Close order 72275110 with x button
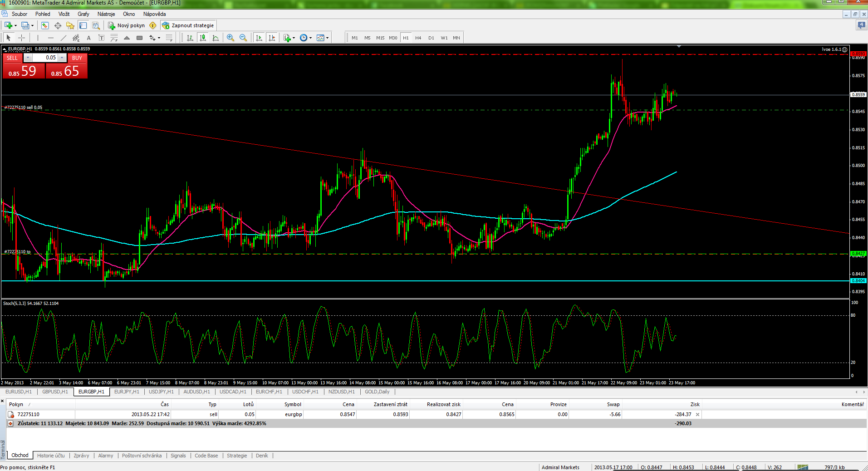Viewport: 868px width, 471px height. point(697,414)
